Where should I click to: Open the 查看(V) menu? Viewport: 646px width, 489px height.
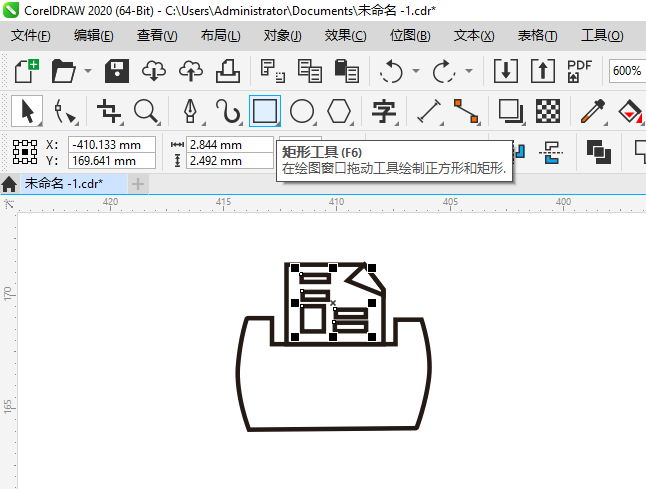(157, 36)
